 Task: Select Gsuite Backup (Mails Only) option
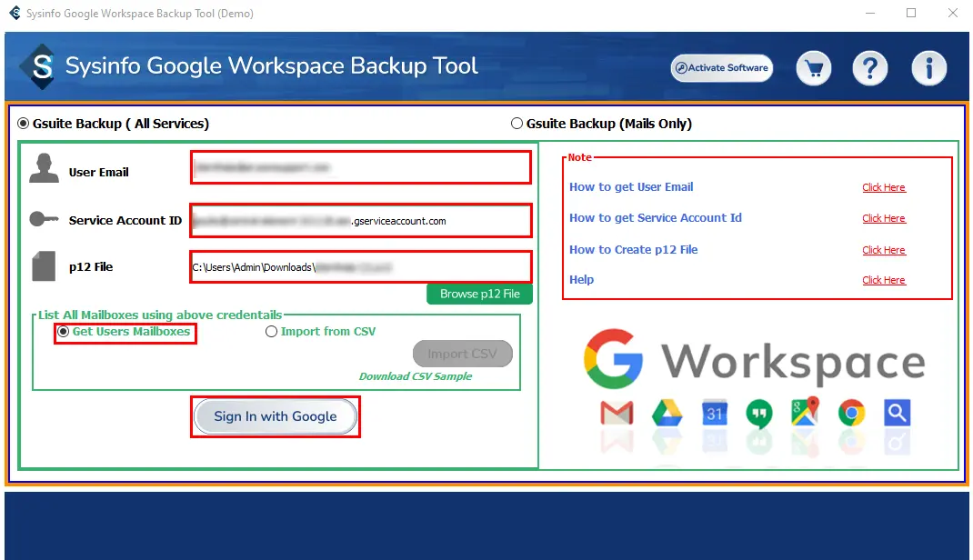[x=517, y=124]
